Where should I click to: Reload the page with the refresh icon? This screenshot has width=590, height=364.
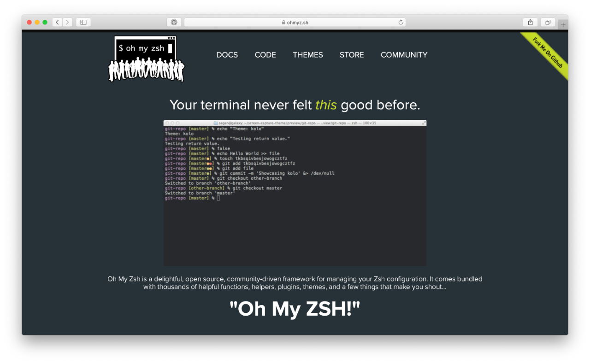401,22
